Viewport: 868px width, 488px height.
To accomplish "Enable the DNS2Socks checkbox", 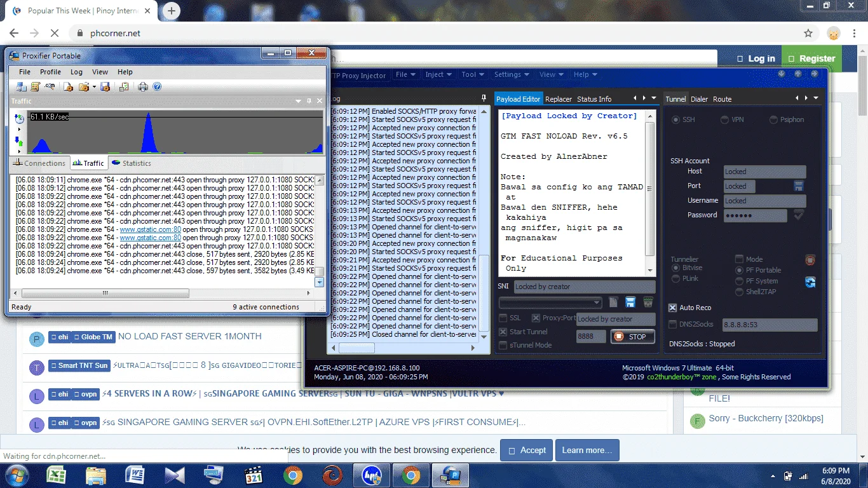I will tap(673, 325).
